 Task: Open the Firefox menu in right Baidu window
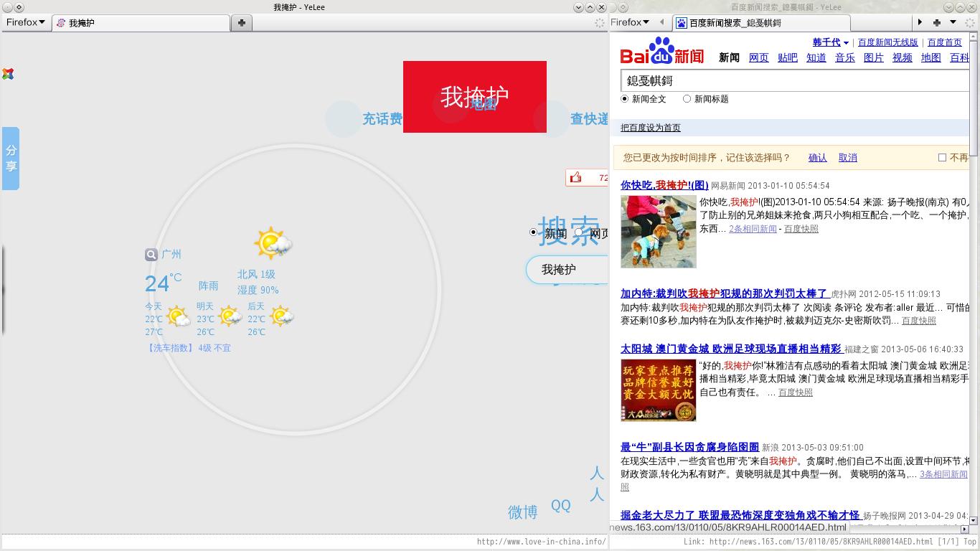[630, 22]
